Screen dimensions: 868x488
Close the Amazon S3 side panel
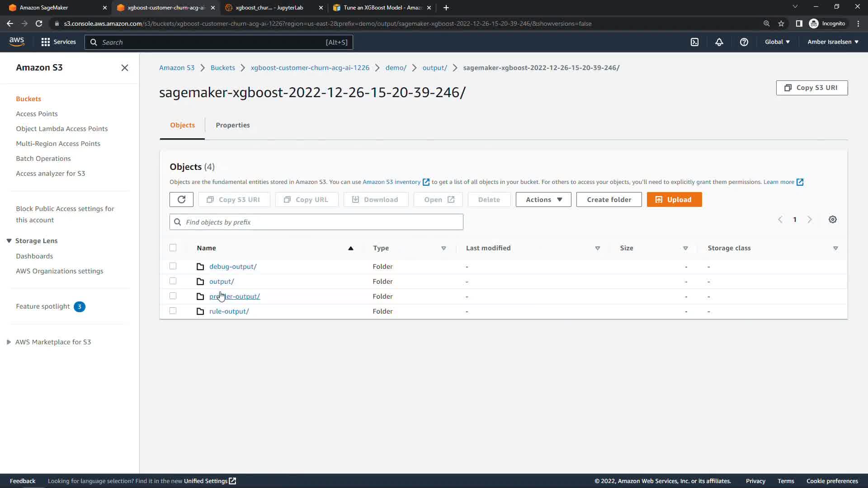tap(125, 68)
